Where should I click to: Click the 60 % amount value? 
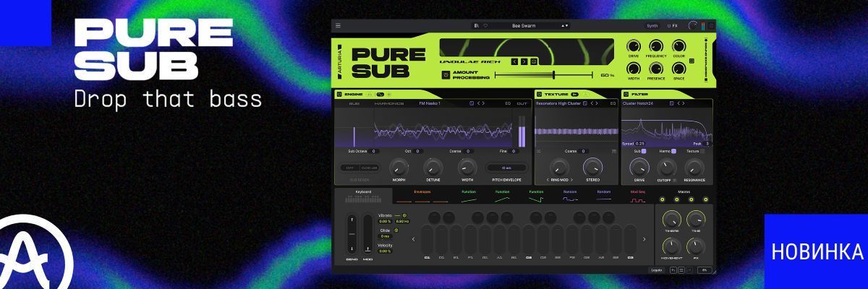(608, 75)
